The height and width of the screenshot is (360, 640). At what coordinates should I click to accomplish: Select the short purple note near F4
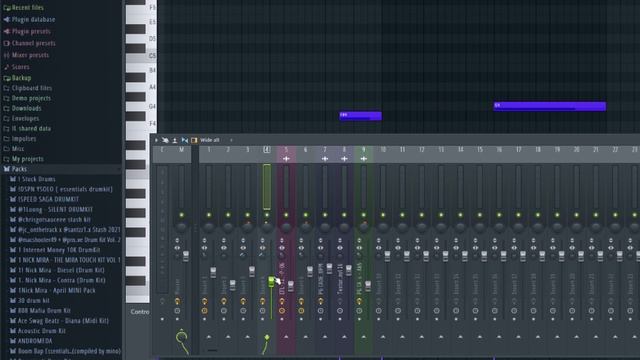[x=360, y=116]
